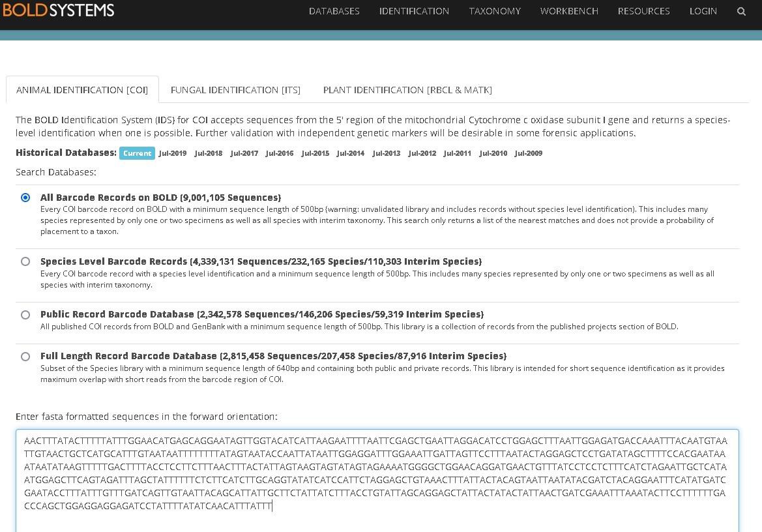This screenshot has width=762, height=532.
Task: Select Full Length Record Barcode Database
Action: [25, 357]
